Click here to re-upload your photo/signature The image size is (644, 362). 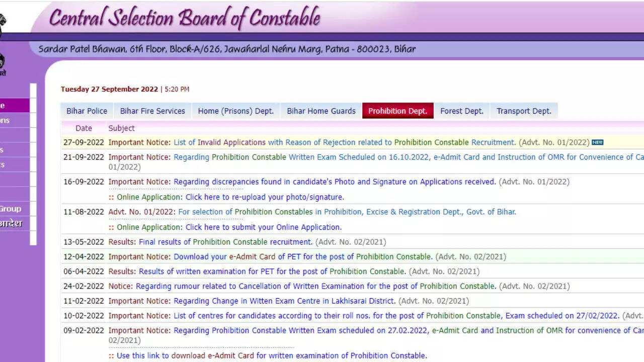(265, 197)
